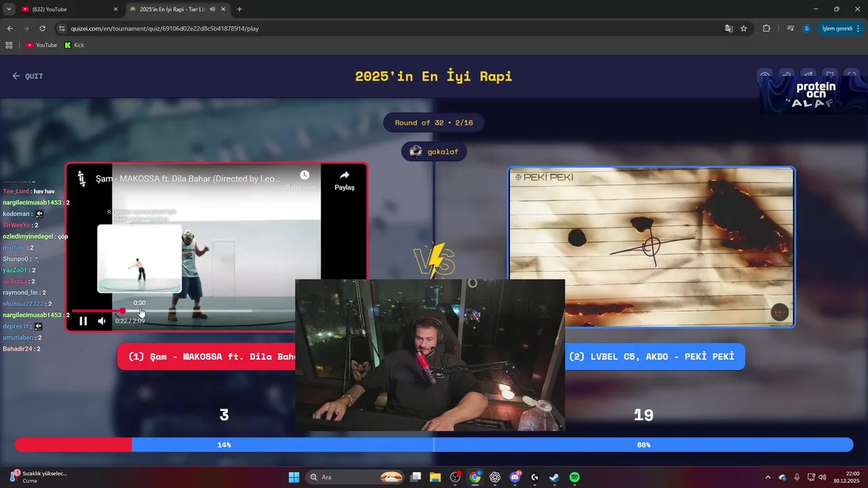The width and height of the screenshot is (868, 488).
Task: Open Spotify on the taskbar
Action: [574, 477]
